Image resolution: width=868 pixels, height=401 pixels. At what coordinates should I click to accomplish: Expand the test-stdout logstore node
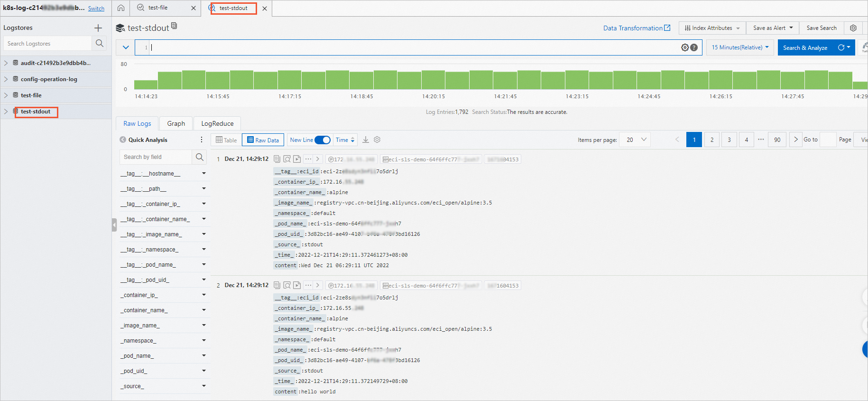[x=6, y=112]
